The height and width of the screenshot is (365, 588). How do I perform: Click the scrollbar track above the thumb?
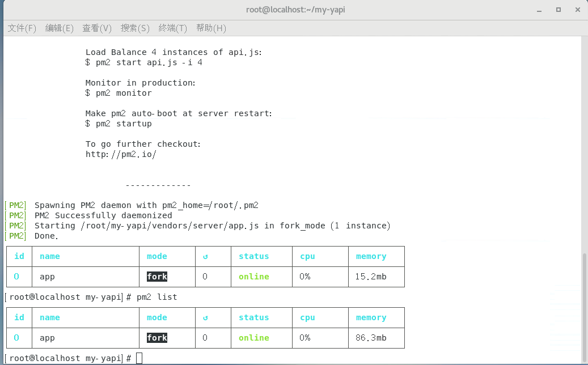[x=584, y=142]
